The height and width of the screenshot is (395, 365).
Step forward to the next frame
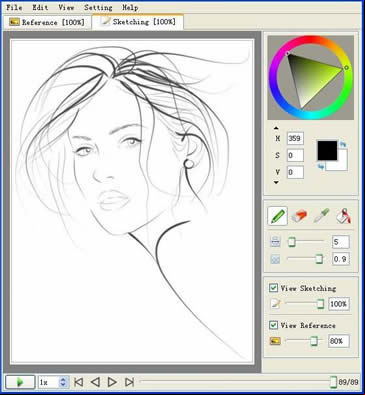coord(112,382)
